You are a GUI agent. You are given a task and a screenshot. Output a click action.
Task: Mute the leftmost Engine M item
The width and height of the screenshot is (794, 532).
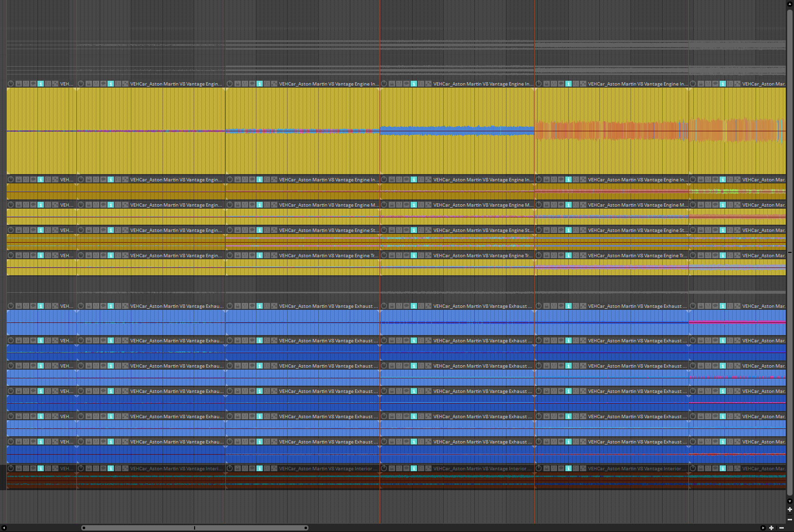(26, 205)
